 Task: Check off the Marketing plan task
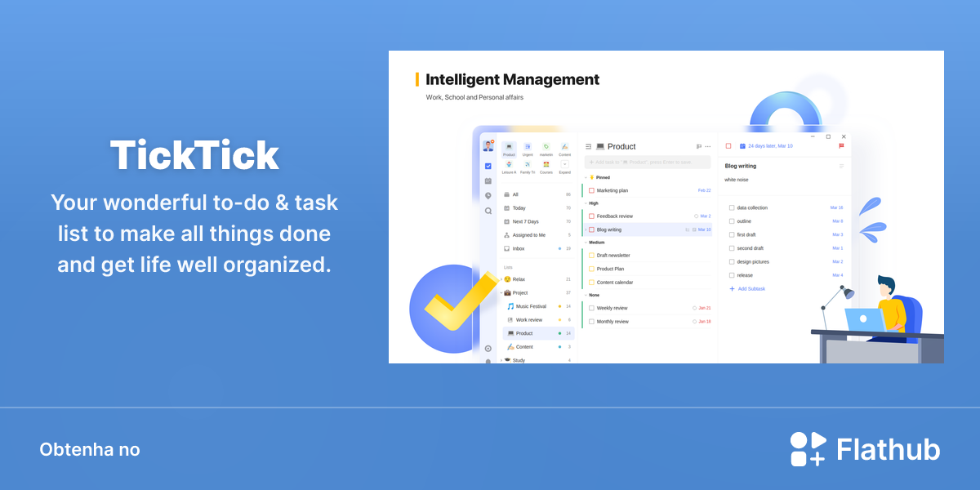(x=591, y=190)
